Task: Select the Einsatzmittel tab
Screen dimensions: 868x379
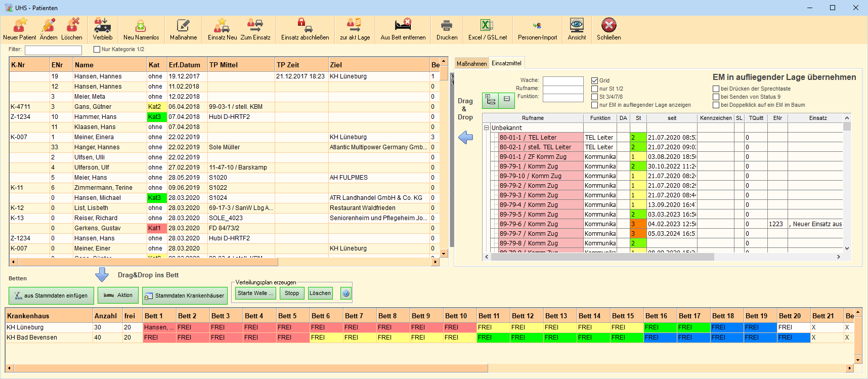Action: point(506,63)
